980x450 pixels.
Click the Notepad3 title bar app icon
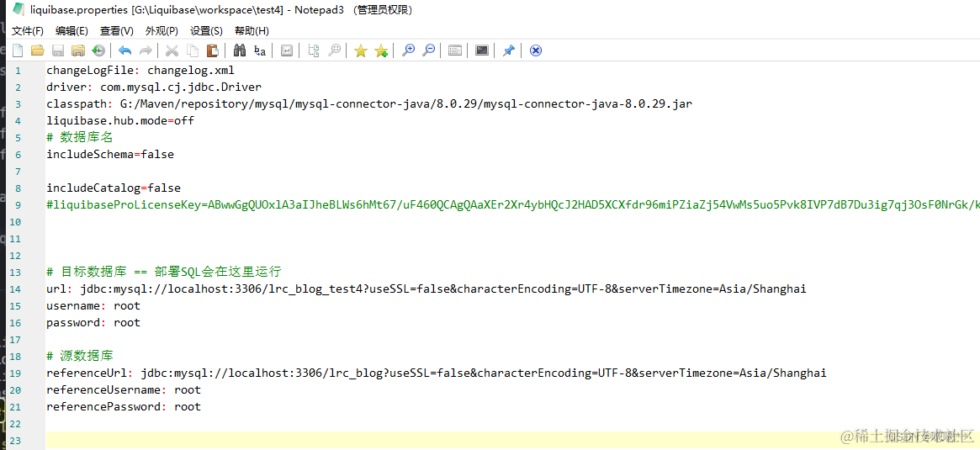pyautogui.click(x=19, y=9)
